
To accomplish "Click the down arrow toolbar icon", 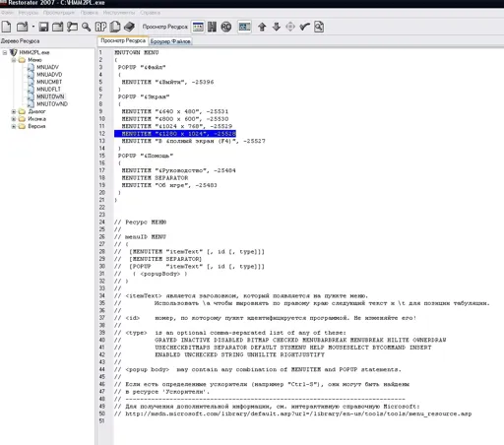I will 277,27.
